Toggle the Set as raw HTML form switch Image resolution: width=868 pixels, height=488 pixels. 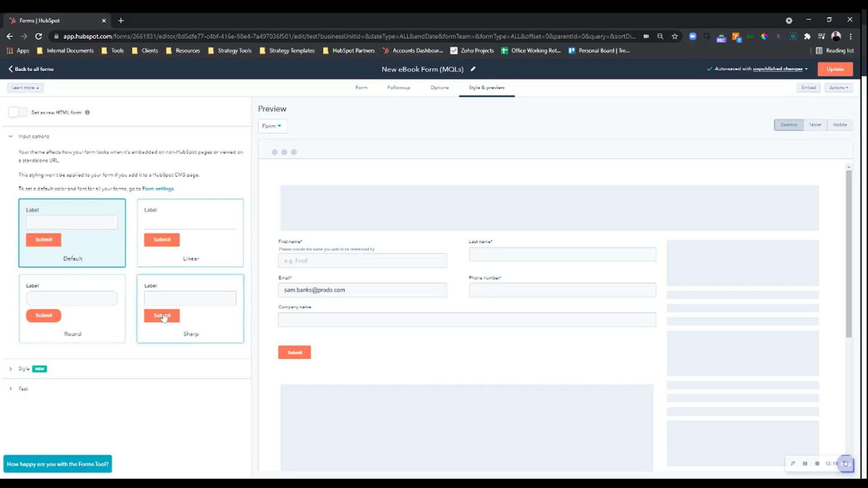(x=18, y=112)
